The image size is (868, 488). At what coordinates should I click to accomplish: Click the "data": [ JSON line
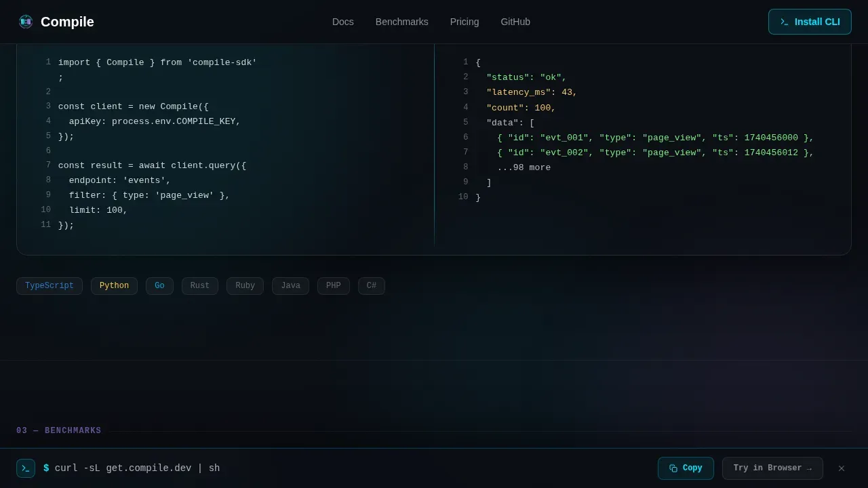pos(511,123)
